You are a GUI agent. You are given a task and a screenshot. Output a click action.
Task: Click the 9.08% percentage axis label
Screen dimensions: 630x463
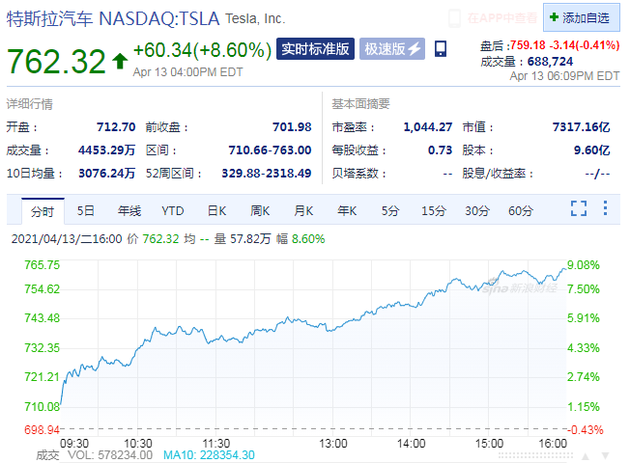[x=583, y=265]
